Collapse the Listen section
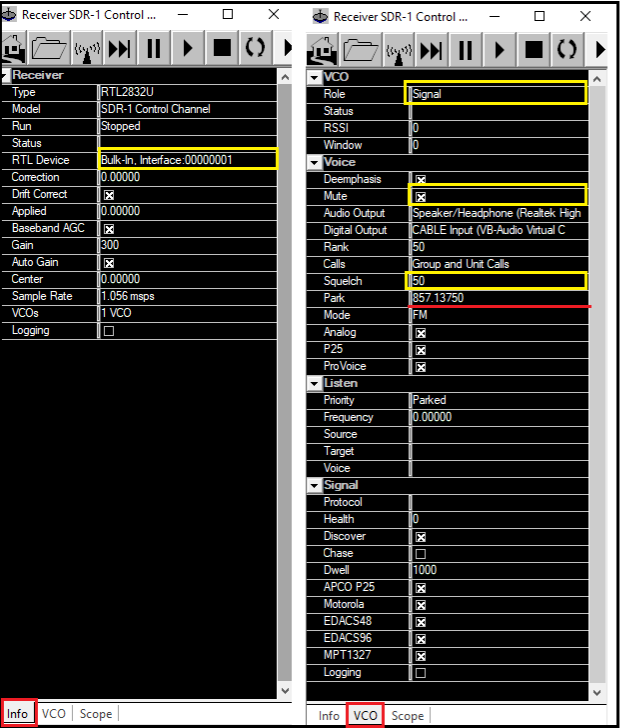The width and height of the screenshot is (622, 728). tap(315, 384)
